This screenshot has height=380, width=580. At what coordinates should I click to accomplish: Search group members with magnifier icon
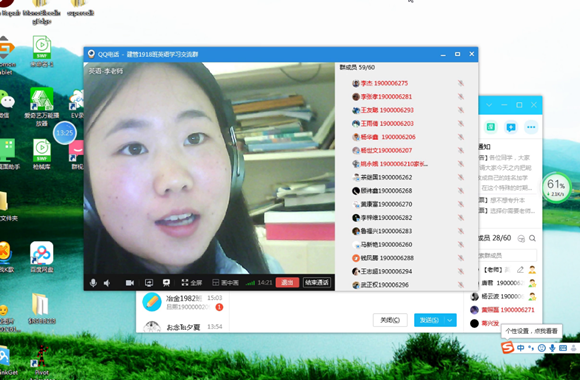[532, 238]
